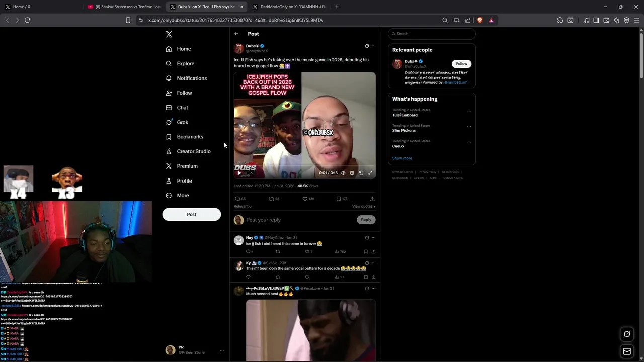644x362 pixels.
Task: Open Show more trends
Action: pyautogui.click(x=402, y=158)
